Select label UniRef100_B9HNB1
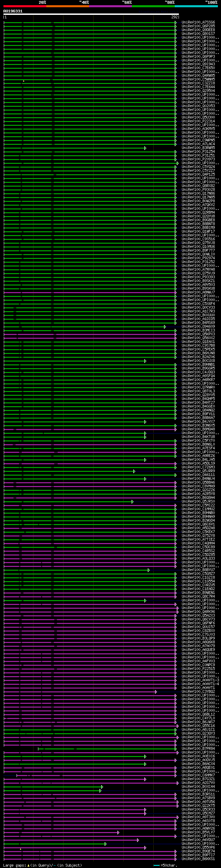Image resolution: width=221 pixels, height=868 pixels. (x=198, y=365)
